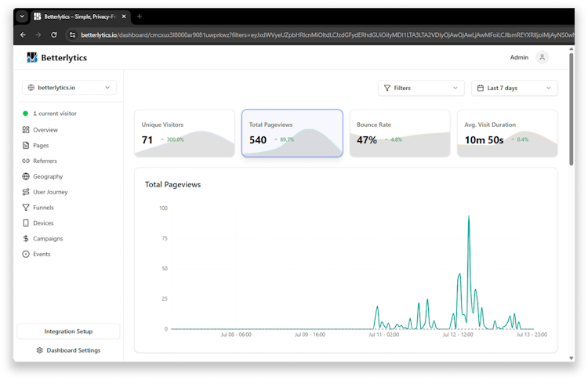The height and width of the screenshot is (380, 588).
Task: Click the Jul 11 - 02:00 axis label
Action: click(x=384, y=335)
